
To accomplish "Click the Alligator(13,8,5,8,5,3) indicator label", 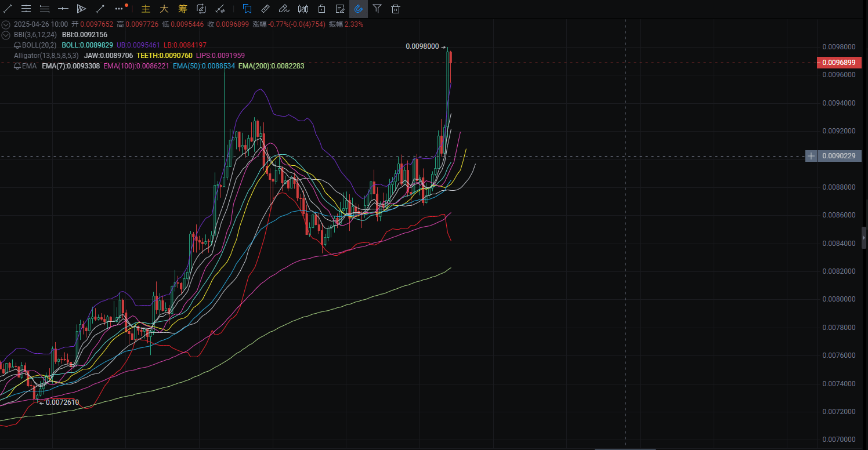I will coord(46,56).
